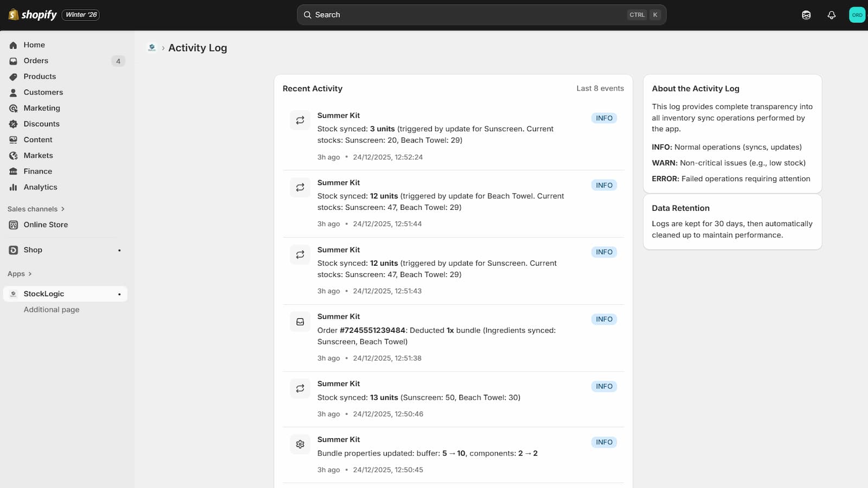Click the StockLogic app icon breadcrumb
This screenshot has height=488, width=868.
152,48
